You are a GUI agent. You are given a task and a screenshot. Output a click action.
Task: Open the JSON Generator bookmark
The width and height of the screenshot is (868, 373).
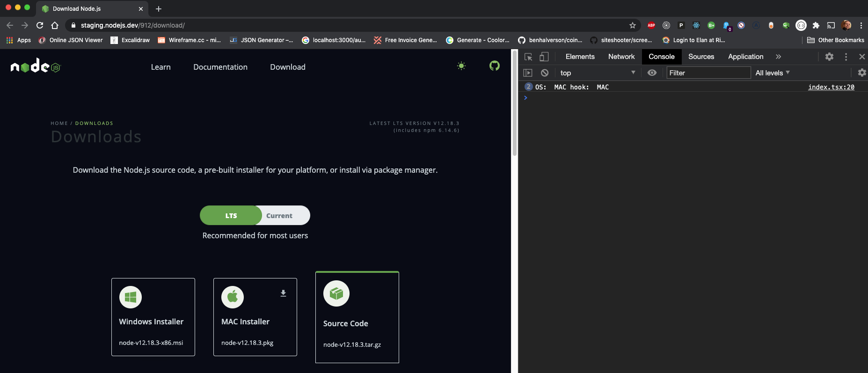click(262, 40)
